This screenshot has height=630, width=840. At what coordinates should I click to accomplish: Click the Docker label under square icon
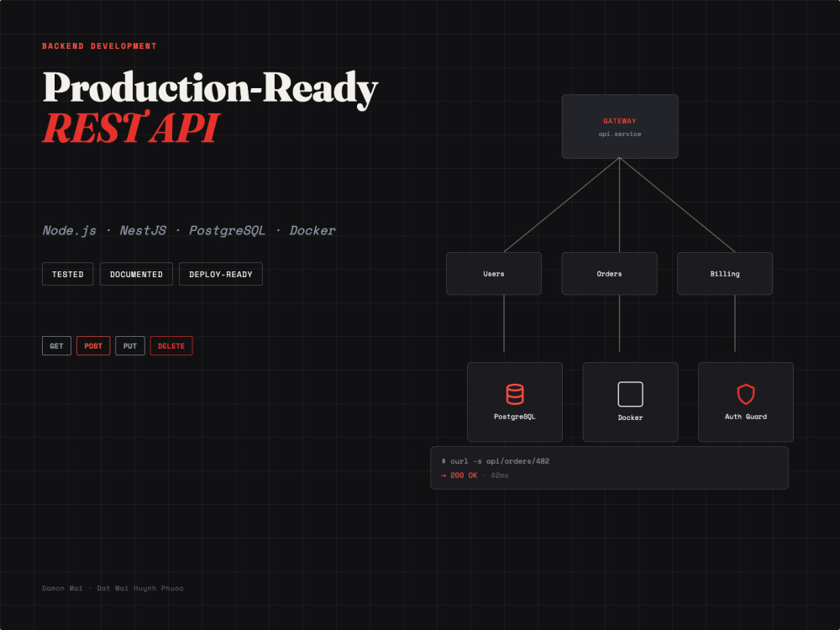pyautogui.click(x=630, y=417)
